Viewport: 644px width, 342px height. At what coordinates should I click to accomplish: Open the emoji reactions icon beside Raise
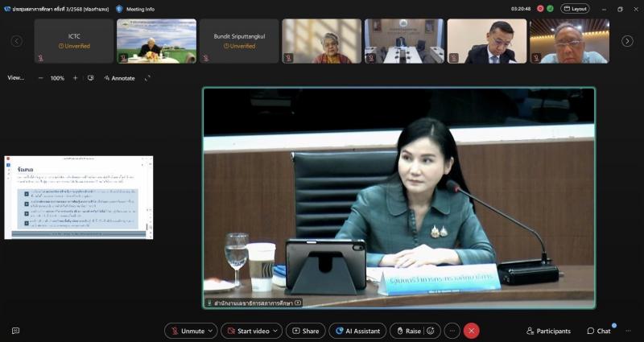(431, 331)
